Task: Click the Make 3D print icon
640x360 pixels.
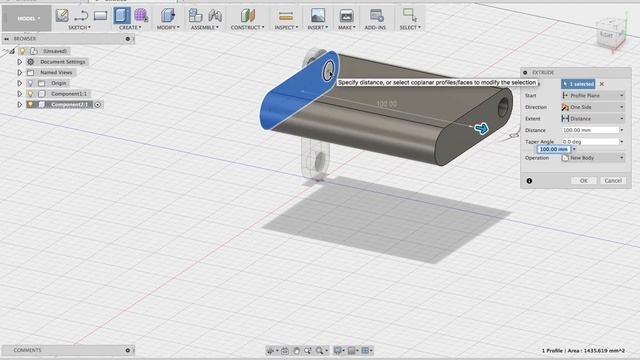Action: point(346,16)
